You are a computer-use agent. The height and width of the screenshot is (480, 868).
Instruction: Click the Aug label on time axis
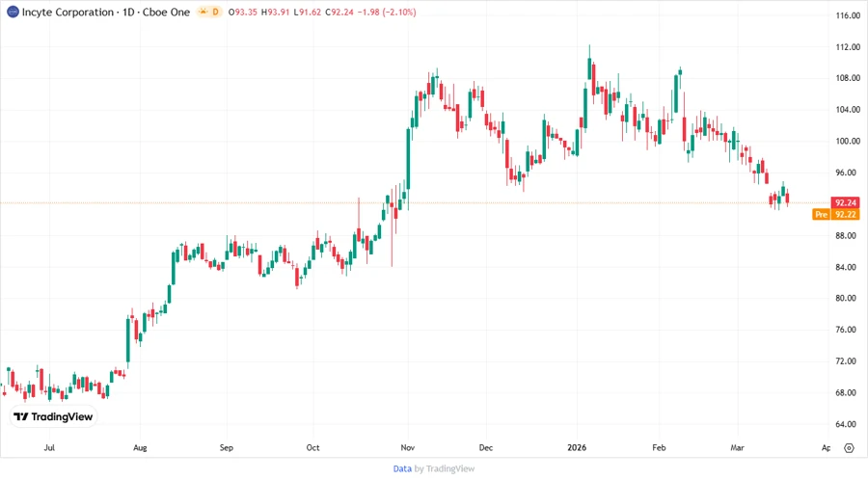(x=140, y=447)
